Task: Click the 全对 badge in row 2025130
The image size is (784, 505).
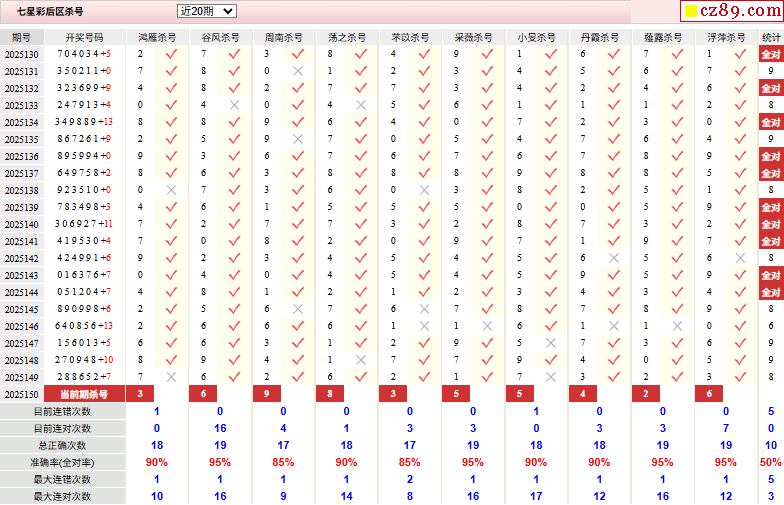Action: pos(771,54)
